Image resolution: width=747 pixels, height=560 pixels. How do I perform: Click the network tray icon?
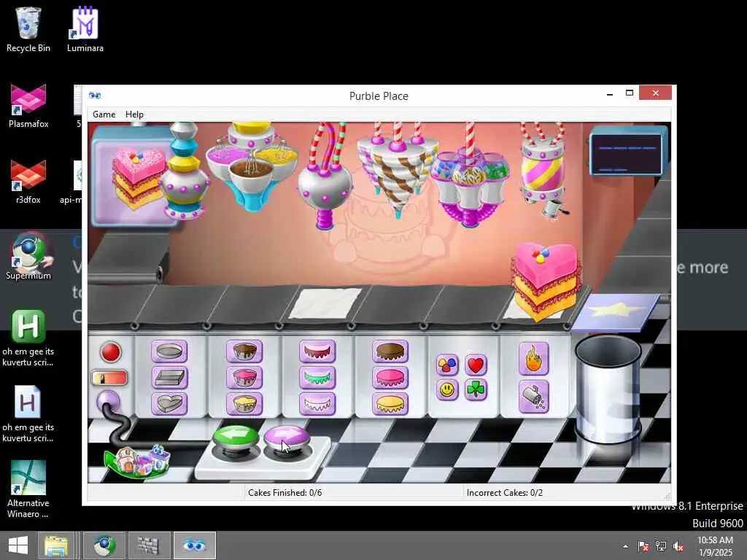[661, 546]
